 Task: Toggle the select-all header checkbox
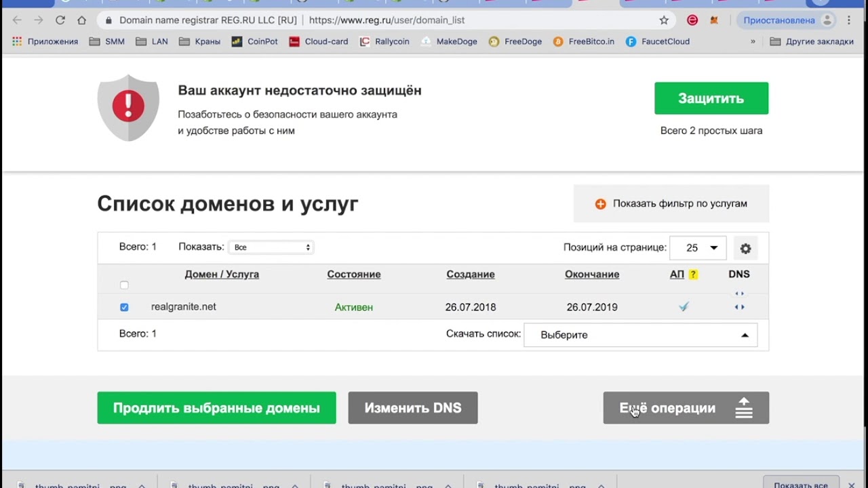pyautogui.click(x=124, y=285)
